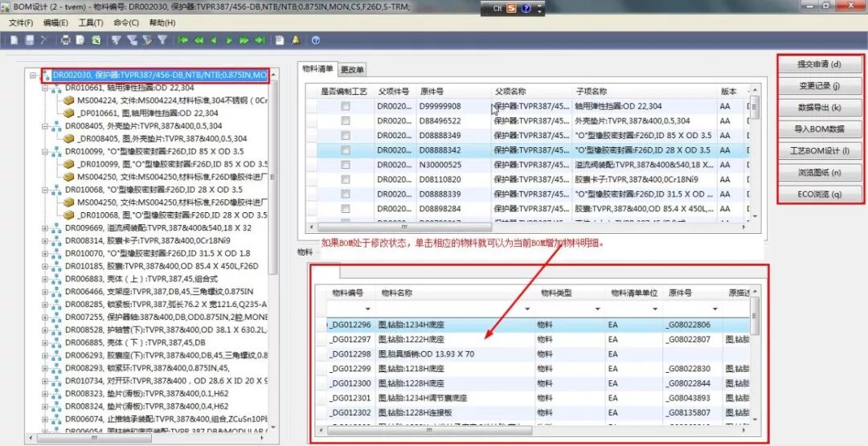Check the box for row D08888342

tap(346, 150)
